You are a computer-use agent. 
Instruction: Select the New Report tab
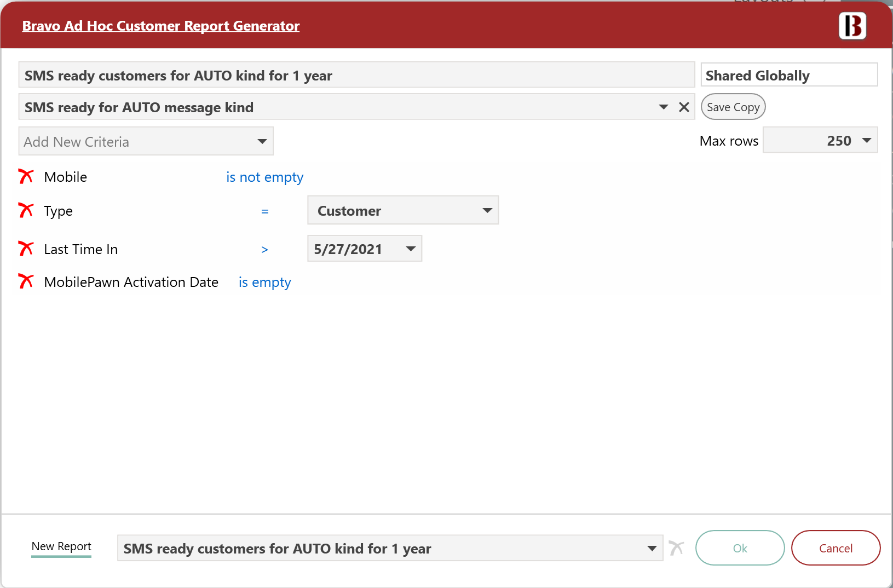click(61, 546)
